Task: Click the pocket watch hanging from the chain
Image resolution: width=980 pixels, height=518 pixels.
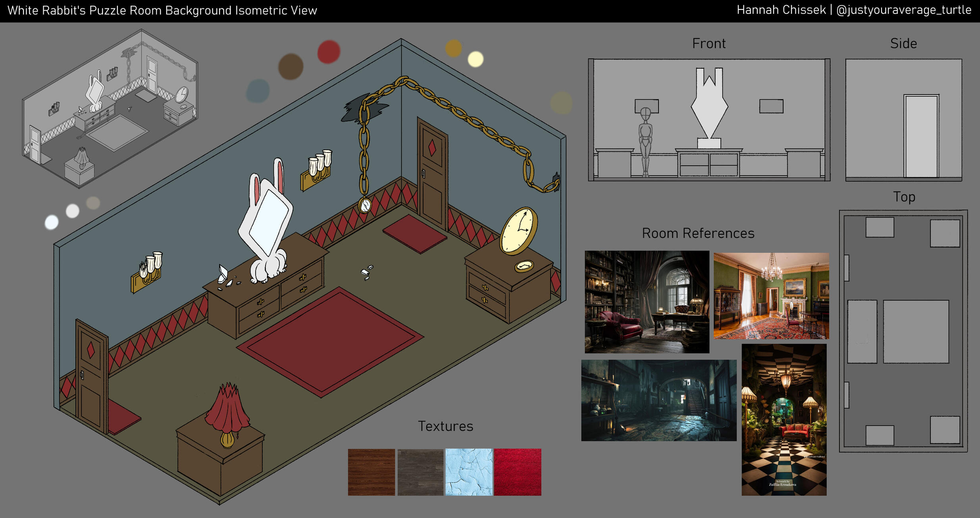Action: [x=365, y=205]
